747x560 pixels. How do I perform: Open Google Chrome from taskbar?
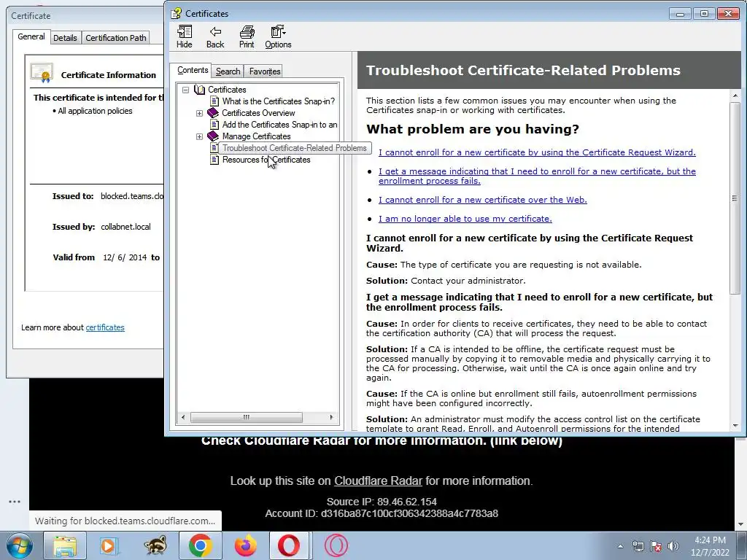point(200,545)
